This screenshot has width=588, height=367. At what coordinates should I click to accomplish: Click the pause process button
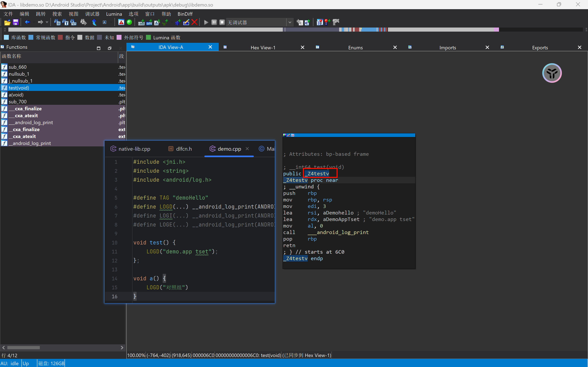pos(214,22)
